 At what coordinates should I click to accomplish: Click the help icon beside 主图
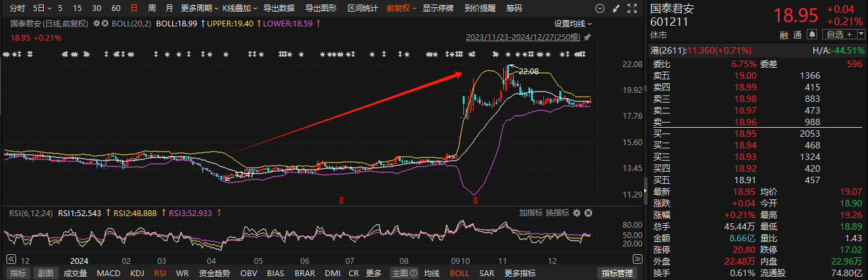coord(414,273)
